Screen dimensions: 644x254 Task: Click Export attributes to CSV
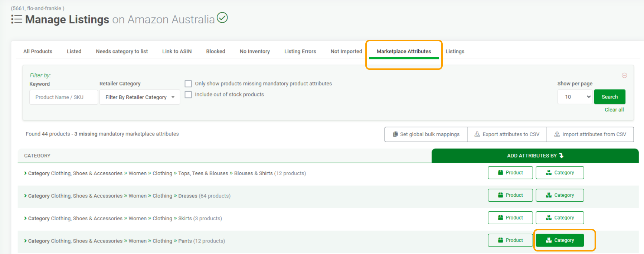point(507,134)
